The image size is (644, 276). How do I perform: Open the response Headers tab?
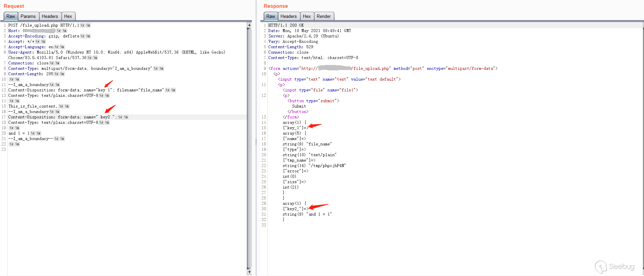[288, 16]
